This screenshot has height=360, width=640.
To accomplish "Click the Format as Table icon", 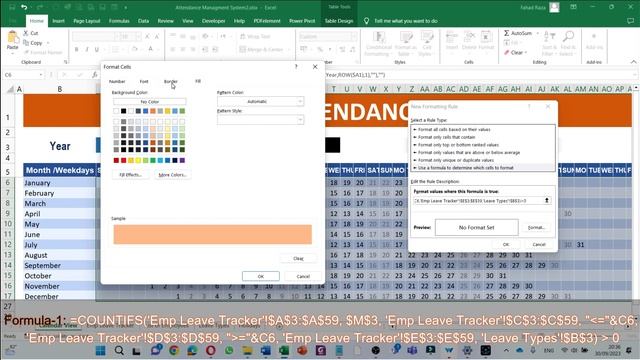I will coord(405,37).
